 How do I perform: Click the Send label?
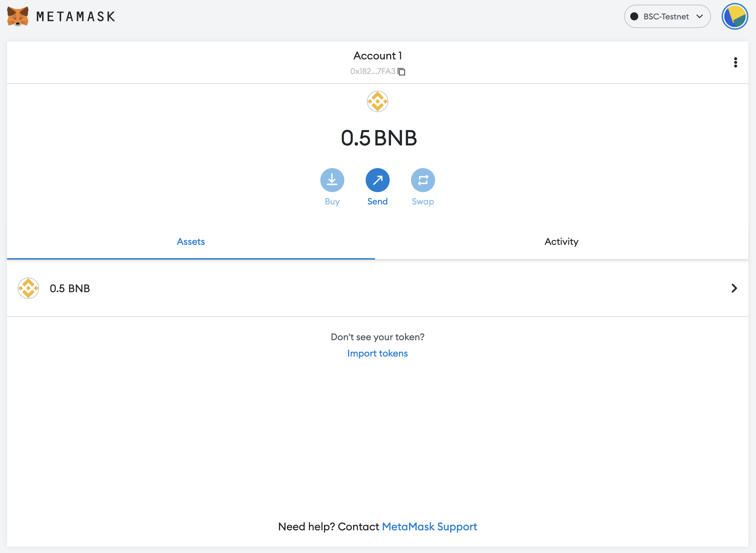[x=377, y=201]
